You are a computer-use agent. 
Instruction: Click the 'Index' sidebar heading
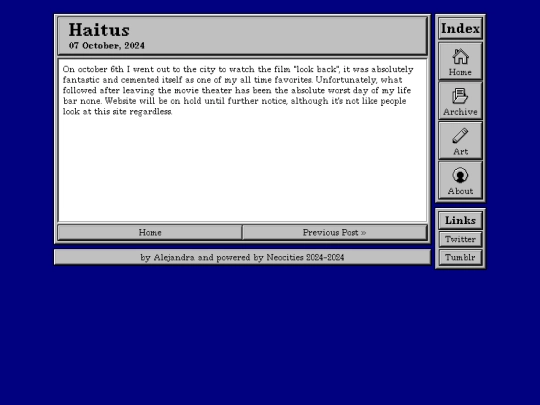[x=460, y=28]
